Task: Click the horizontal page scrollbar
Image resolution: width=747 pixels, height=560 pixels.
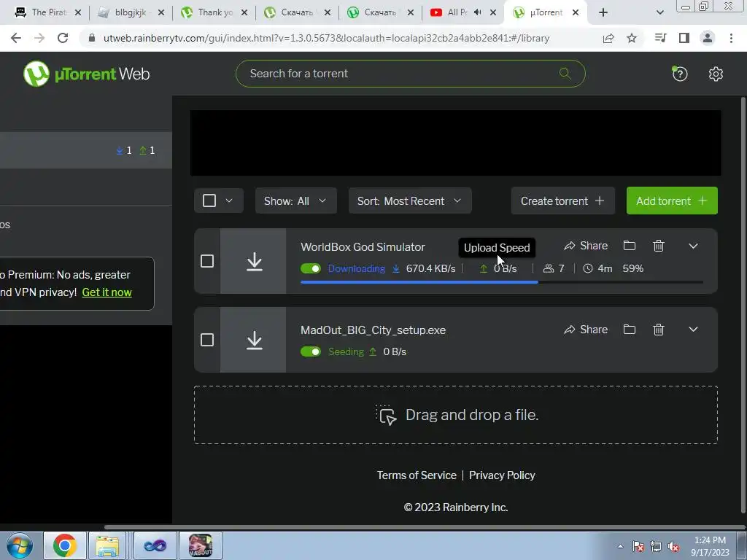Action: click(x=424, y=526)
